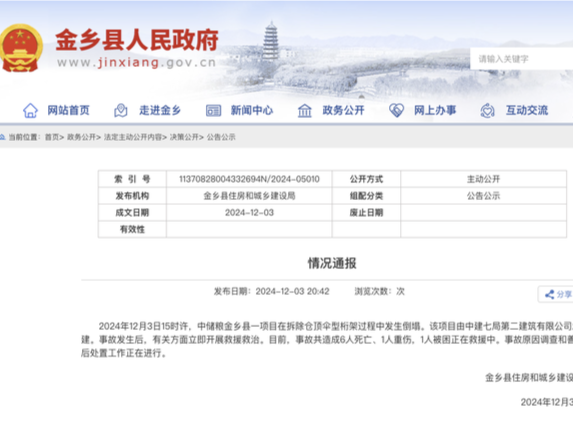Click the www.jinxiang.gov.cn URL text
The image size is (573, 431).
137,63
